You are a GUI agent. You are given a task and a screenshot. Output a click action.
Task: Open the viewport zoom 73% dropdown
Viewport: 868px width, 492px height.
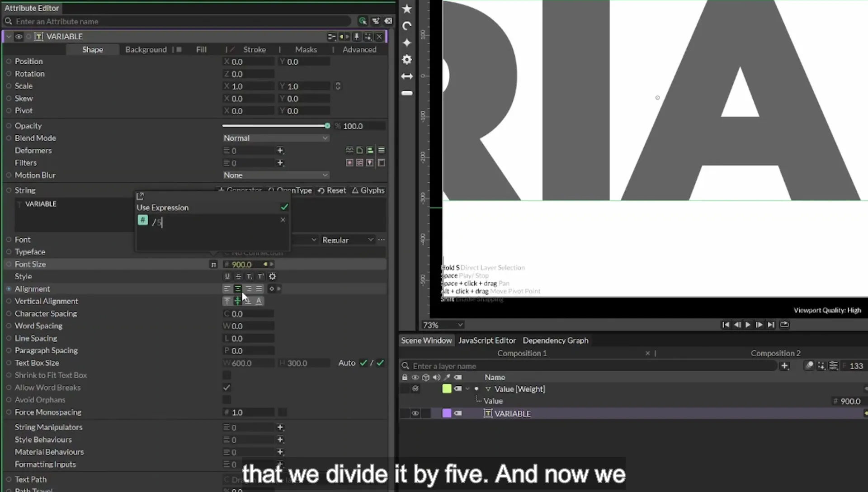(x=443, y=325)
